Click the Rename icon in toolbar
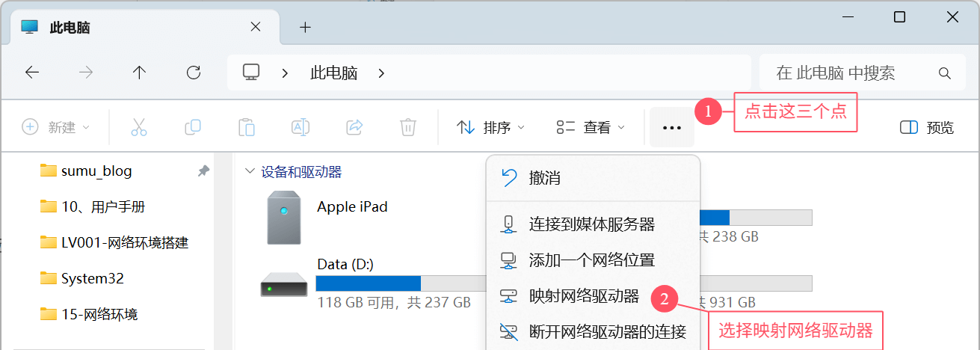Image resolution: width=980 pixels, height=350 pixels. tap(301, 127)
